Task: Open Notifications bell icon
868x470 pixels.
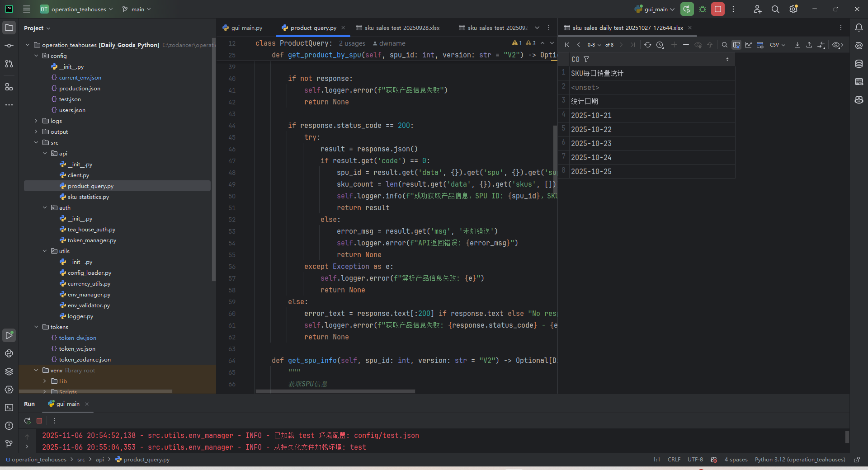Action: pyautogui.click(x=859, y=28)
